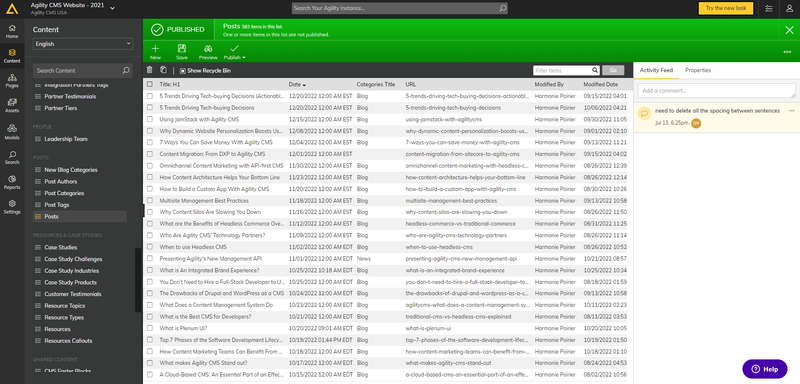This screenshot has width=800, height=384.
Task: Focus the Filter Items field
Action: click(x=563, y=70)
